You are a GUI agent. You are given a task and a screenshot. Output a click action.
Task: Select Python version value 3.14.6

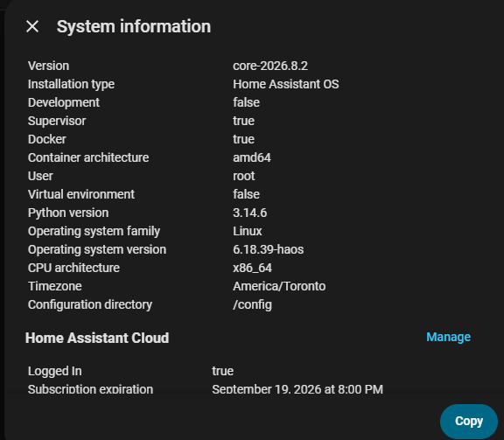(249, 213)
